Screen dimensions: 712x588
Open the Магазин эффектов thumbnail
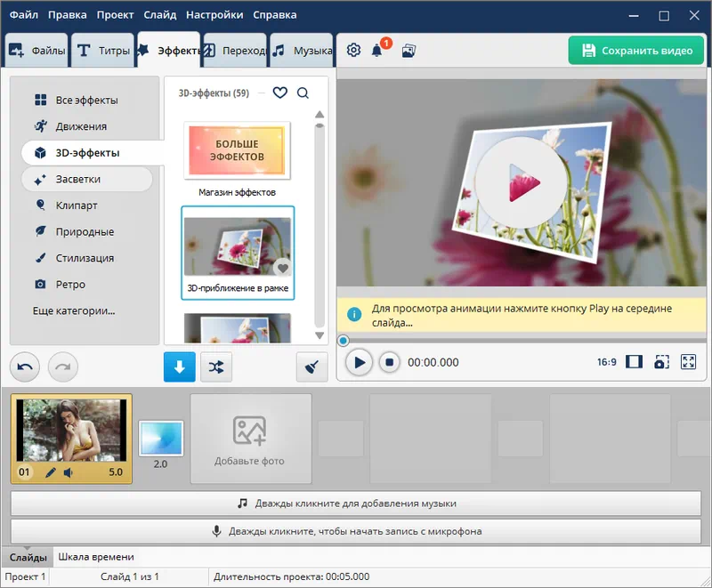[x=237, y=150]
